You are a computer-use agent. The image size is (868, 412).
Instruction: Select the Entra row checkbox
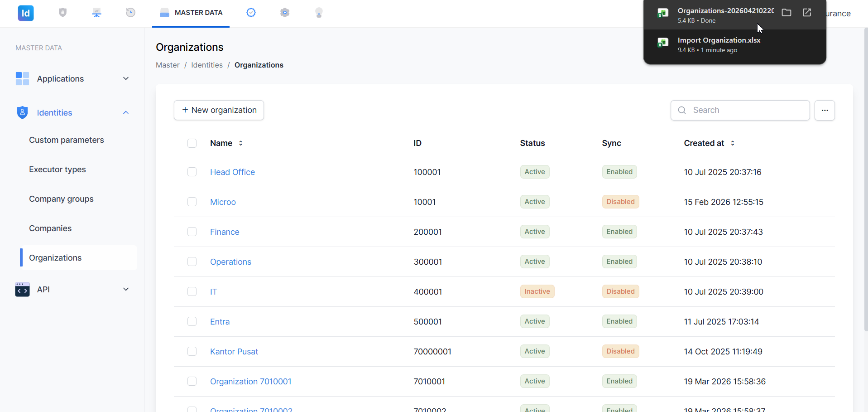point(192,321)
